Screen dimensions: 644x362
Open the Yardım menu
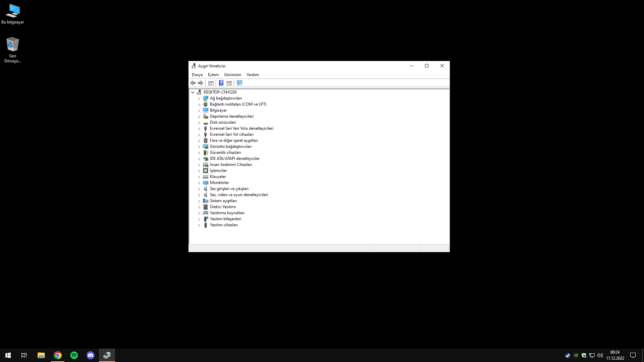253,75
